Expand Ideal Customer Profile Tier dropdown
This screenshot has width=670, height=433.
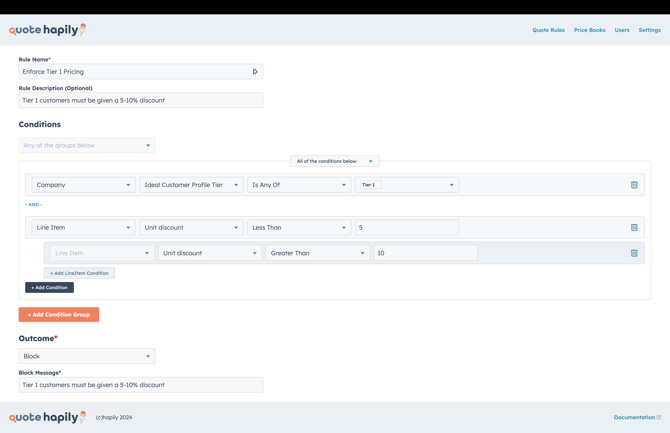pyautogui.click(x=191, y=185)
